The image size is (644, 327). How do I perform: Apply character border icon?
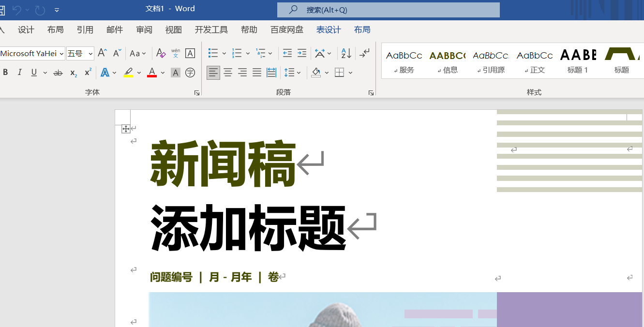pyautogui.click(x=190, y=53)
